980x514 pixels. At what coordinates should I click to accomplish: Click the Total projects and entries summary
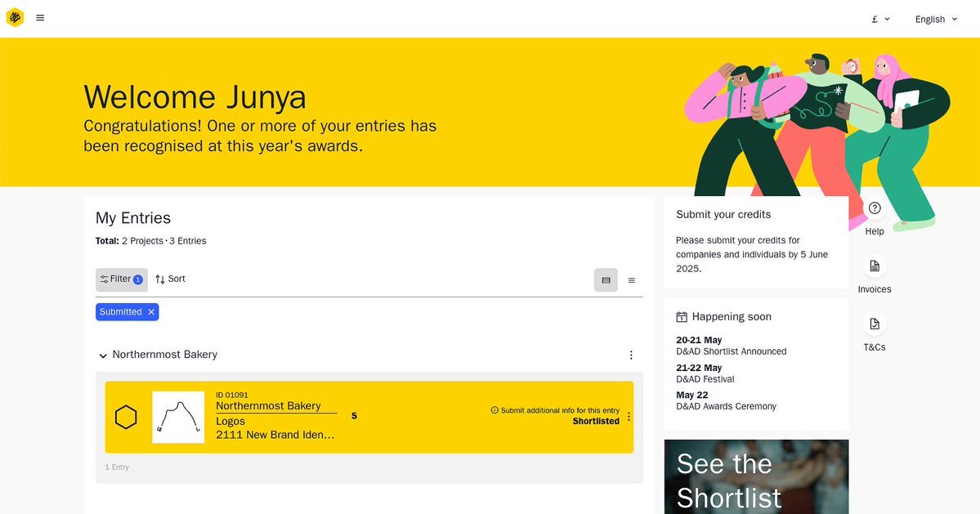pyautogui.click(x=150, y=241)
